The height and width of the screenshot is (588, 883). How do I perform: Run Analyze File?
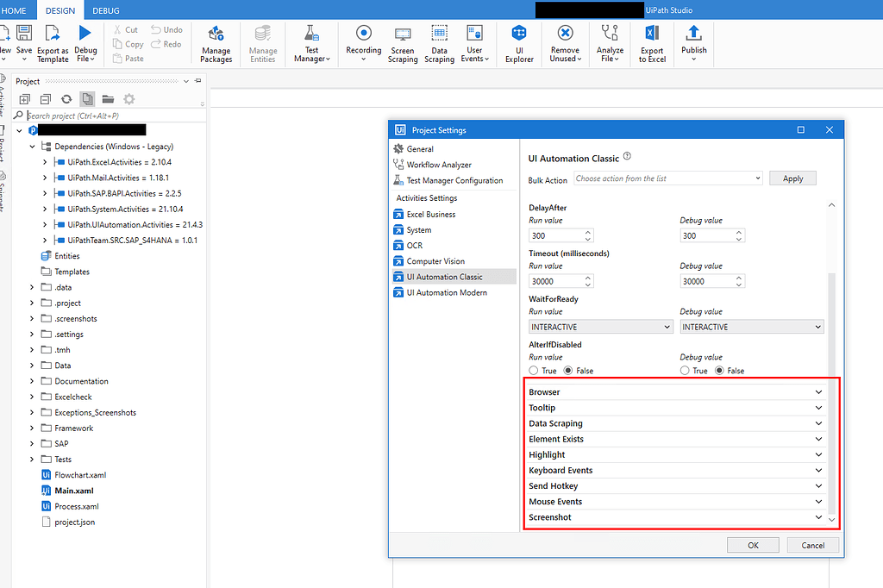pyautogui.click(x=610, y=43)
